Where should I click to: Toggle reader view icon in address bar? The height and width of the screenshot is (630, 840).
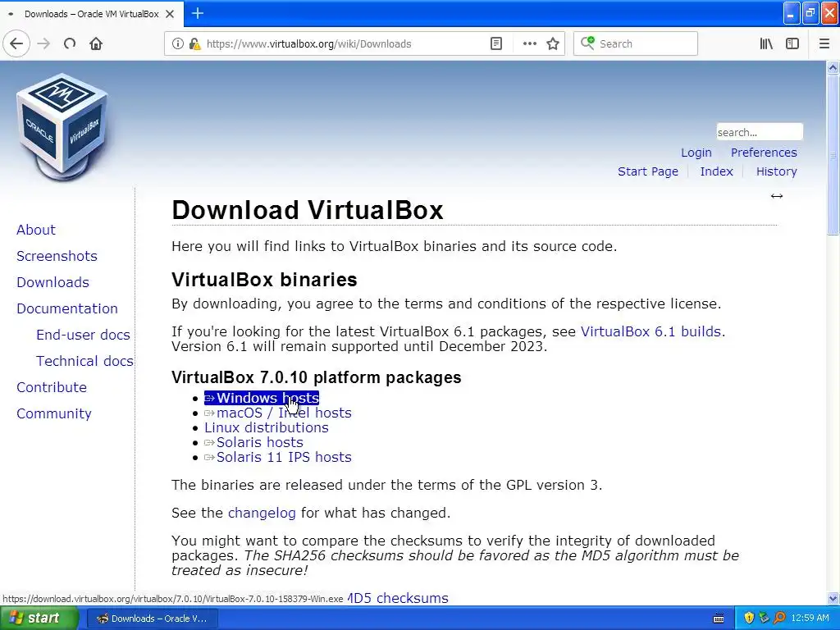click(x=496, y=44)
